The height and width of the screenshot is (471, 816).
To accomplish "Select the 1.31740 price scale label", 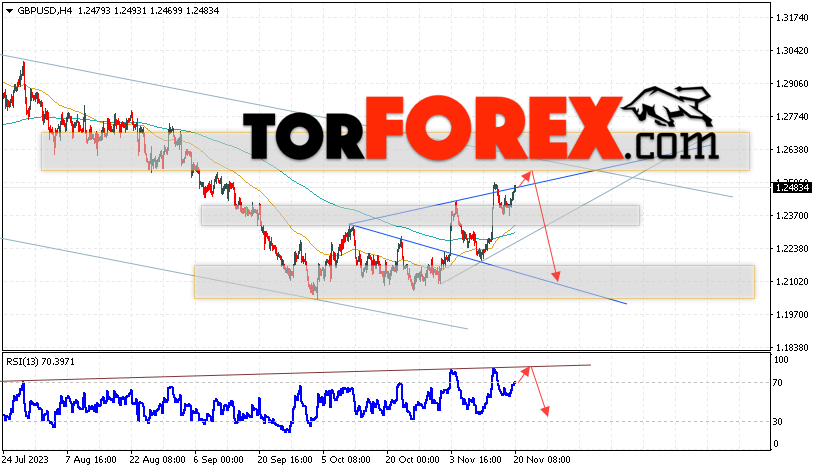I will coord(792,18).
